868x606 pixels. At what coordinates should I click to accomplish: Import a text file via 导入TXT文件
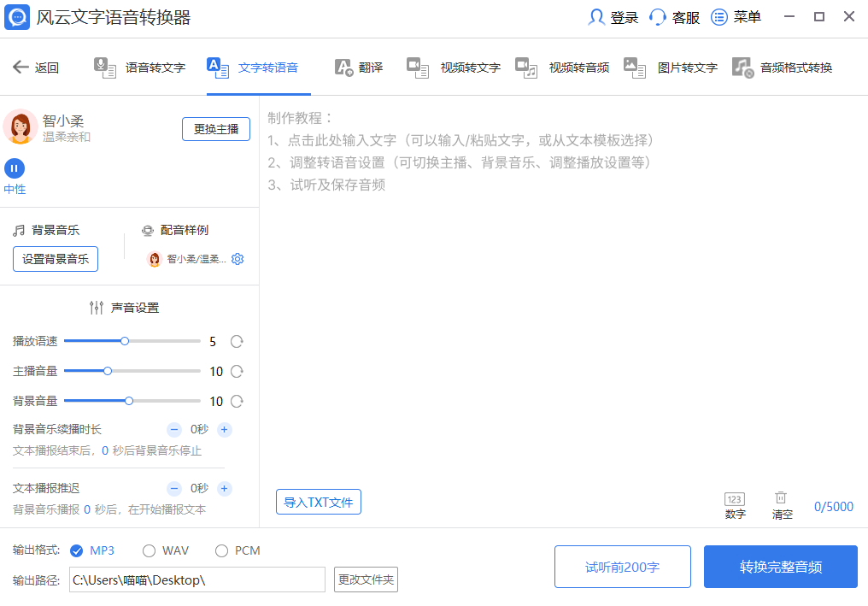318,502
